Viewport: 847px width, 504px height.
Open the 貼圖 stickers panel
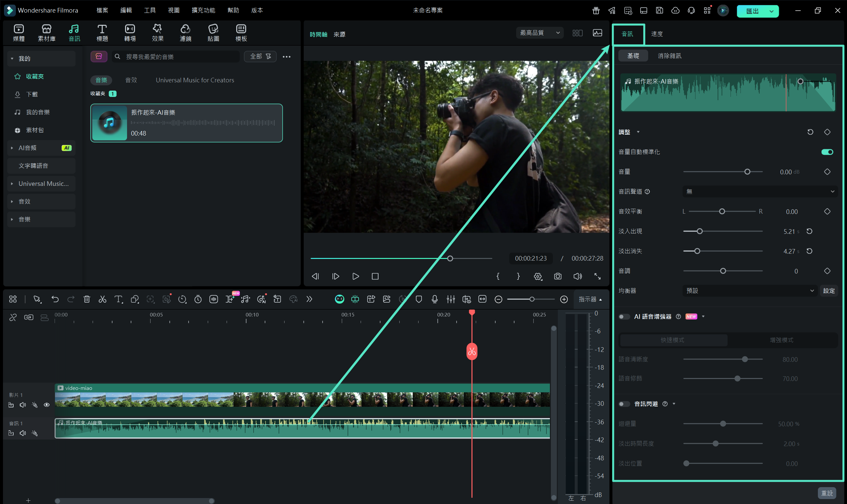[213, 33]
